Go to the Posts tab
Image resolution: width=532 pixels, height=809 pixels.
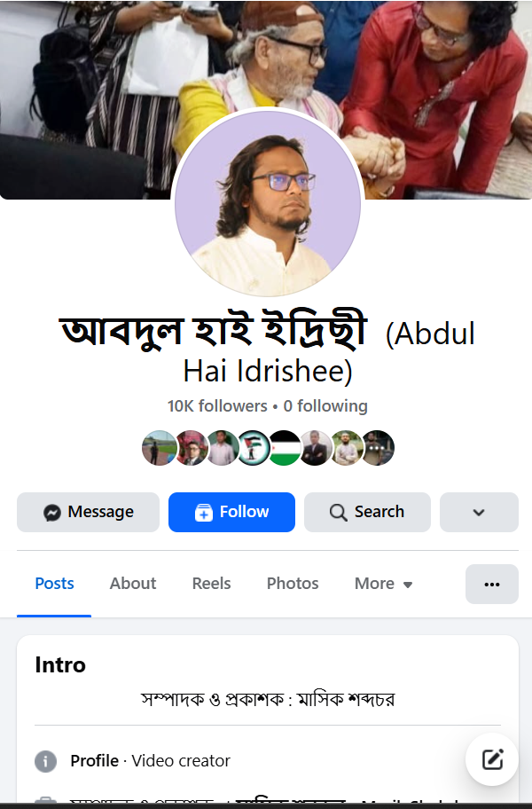tap(54, 584)
